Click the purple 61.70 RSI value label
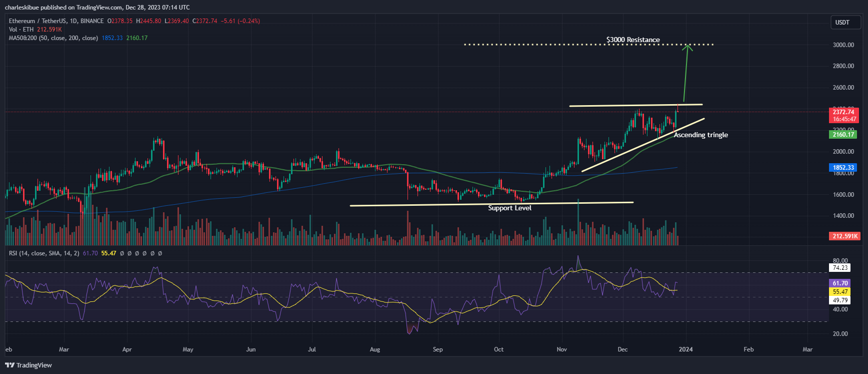Viewport: 868px width, 374px height. tap(840, 283)
